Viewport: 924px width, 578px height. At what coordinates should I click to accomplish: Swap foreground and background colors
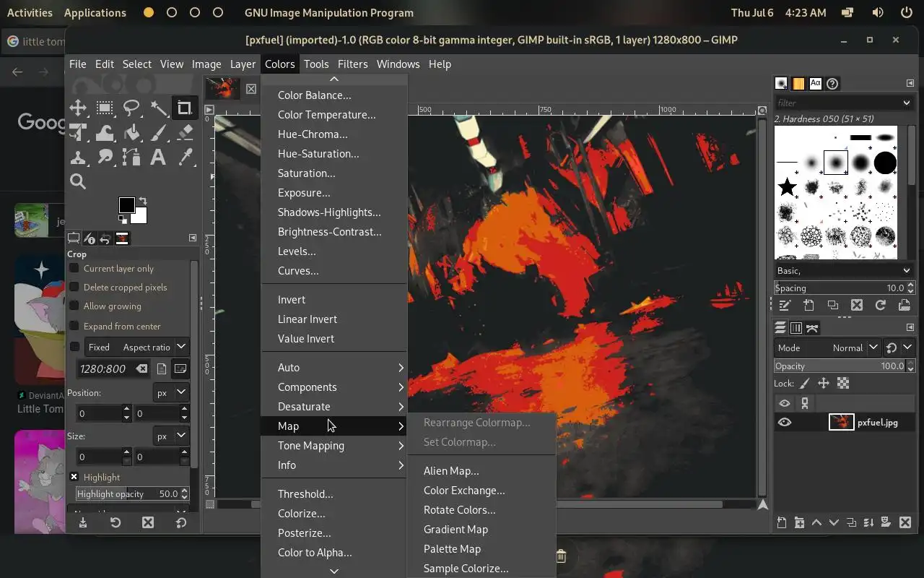tap(143, 202)
